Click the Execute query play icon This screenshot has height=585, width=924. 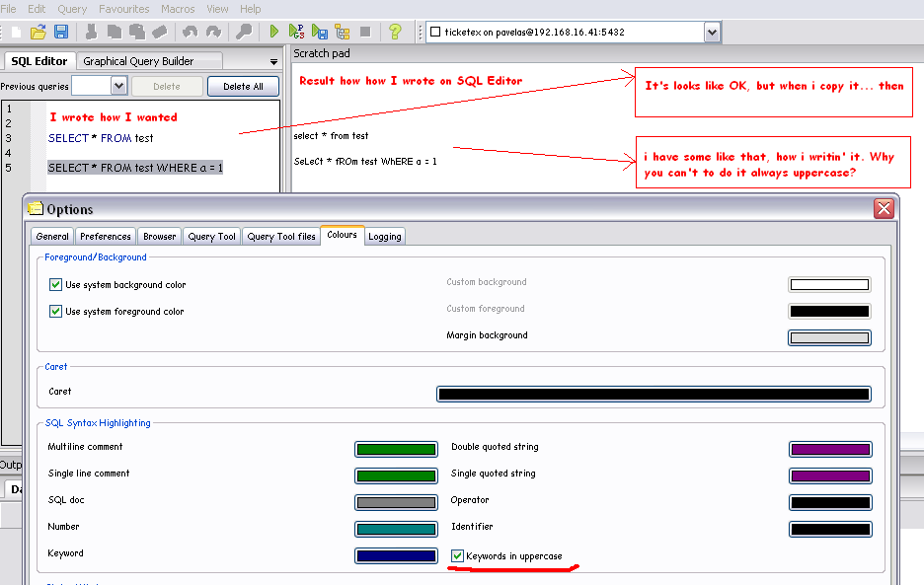coord(274,32)
